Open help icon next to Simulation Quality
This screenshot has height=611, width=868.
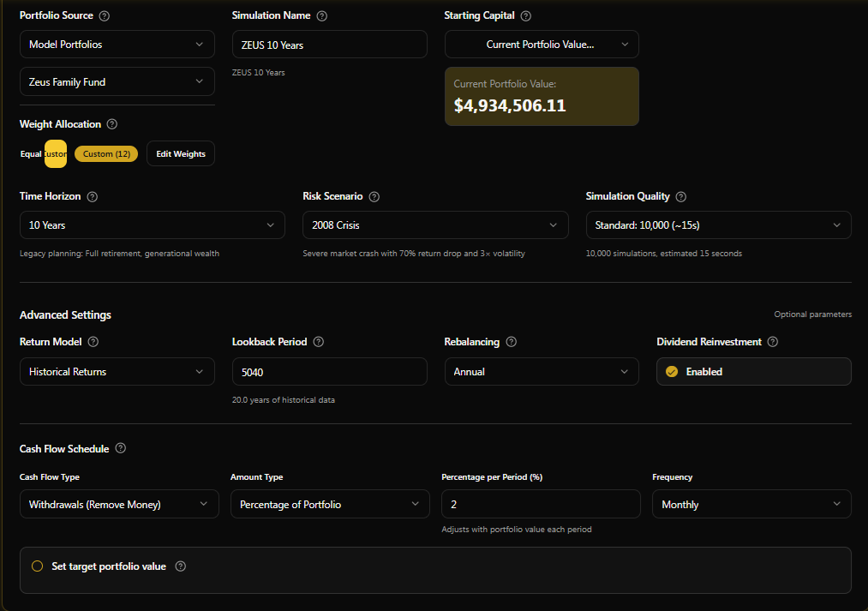click(x=681, y=196)
